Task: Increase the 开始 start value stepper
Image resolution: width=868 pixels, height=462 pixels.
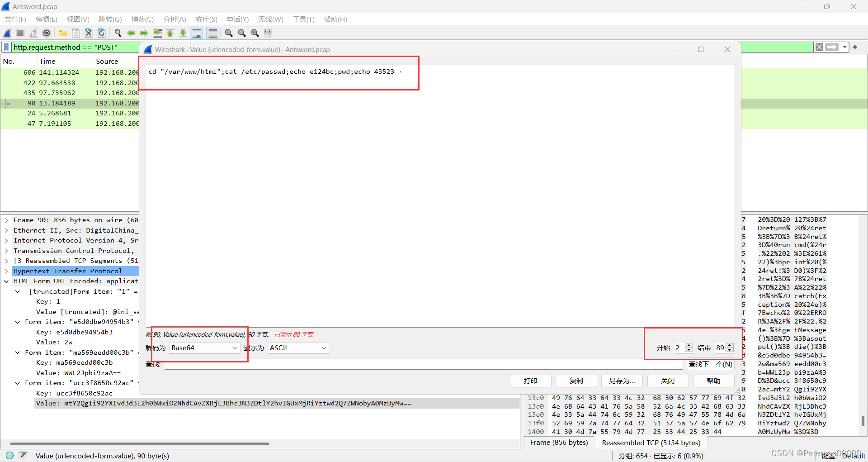Action: [689, 345]
